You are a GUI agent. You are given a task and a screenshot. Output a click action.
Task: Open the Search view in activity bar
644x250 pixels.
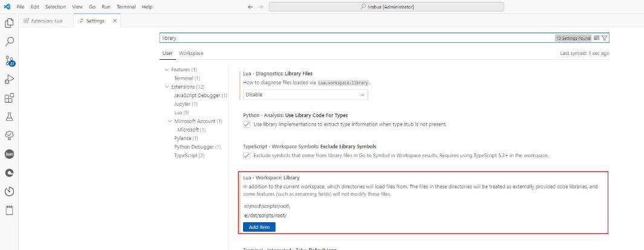(9, 42)
